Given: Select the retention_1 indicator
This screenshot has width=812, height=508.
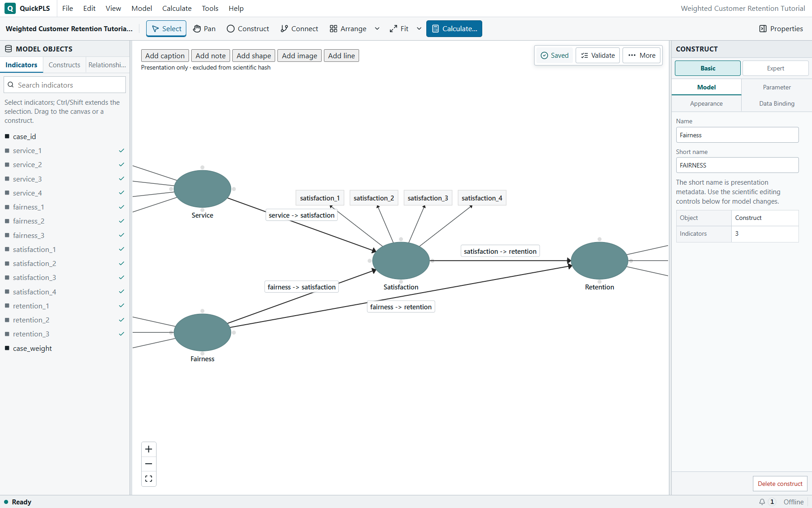Looking at the screenshot, I should pyautogui.click(x=65, y=306).
